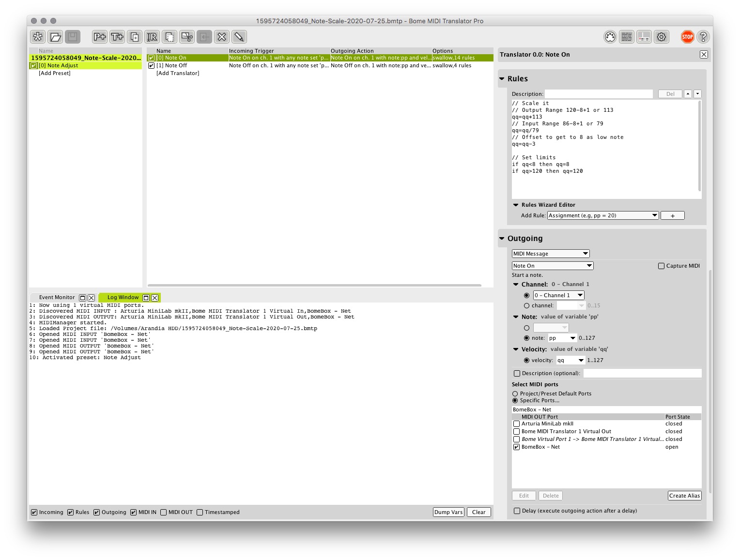Click inside the rules text editor

tap(605, 149)
